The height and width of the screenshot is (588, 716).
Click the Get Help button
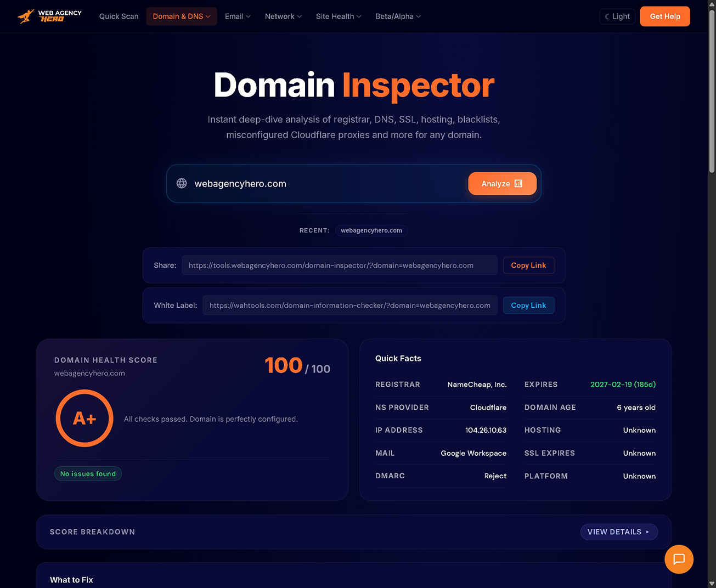click(665, 16)
